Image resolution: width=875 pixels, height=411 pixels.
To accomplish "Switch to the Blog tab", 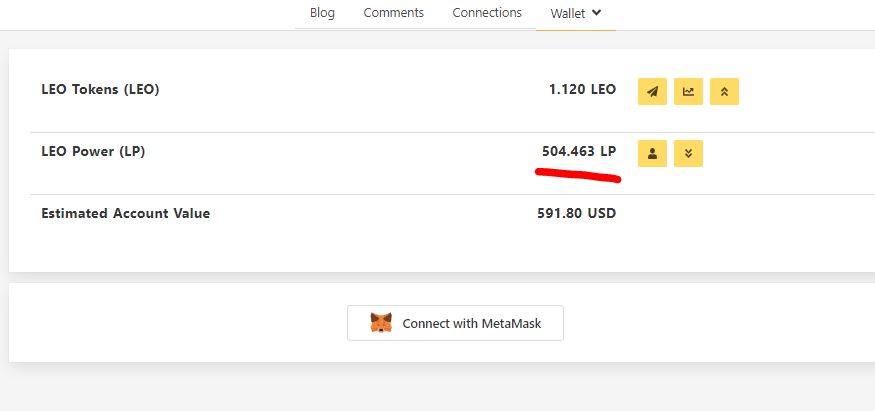I will [x=323, y=12].
